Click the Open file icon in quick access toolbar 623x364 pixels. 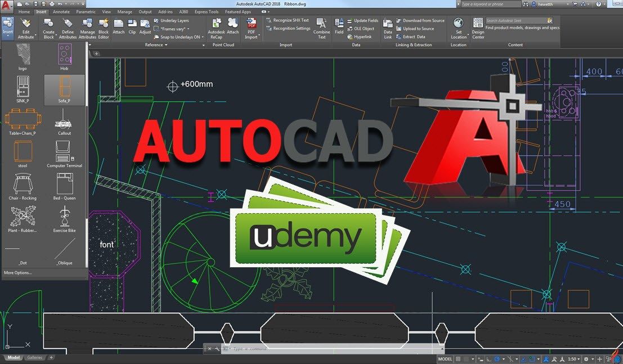click(29, 4)
